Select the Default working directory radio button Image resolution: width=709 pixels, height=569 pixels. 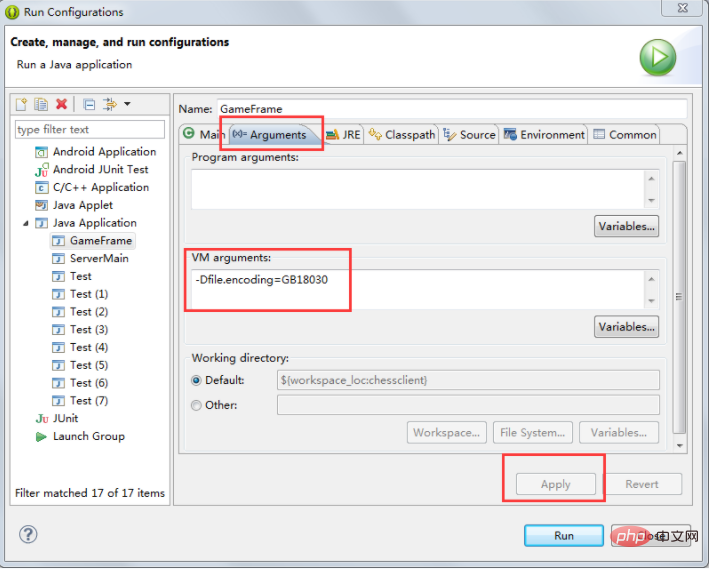[x=196, y=381]
